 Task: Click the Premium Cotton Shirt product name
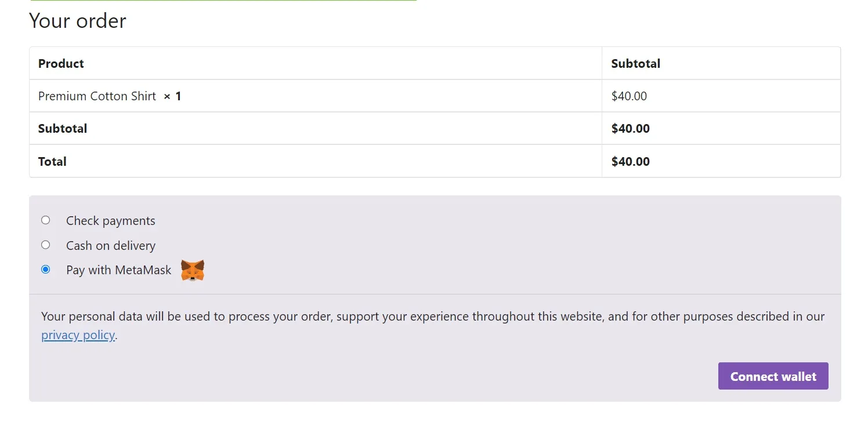tap(96, 96)
